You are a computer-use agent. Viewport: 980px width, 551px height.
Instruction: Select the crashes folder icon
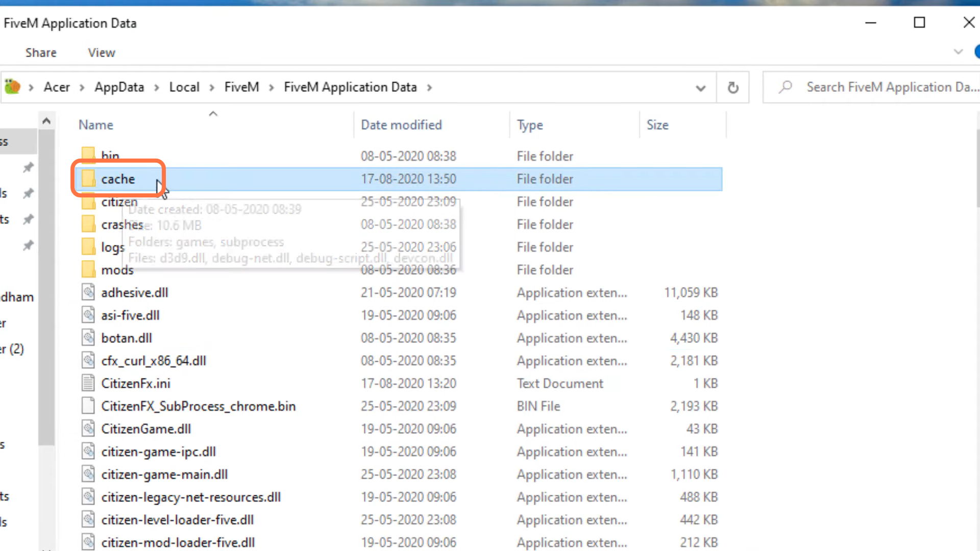[x=88, y=224]
